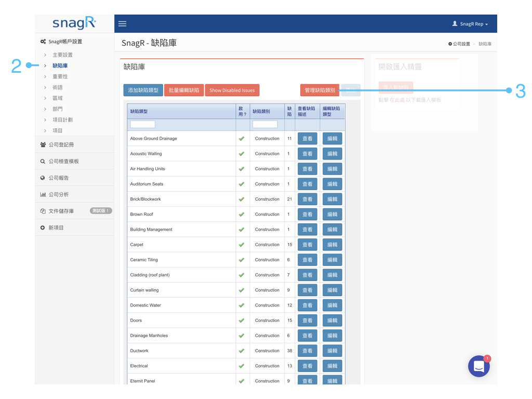
Task: Select the Domestic Water row name
Action: click(x=145, y=305)
